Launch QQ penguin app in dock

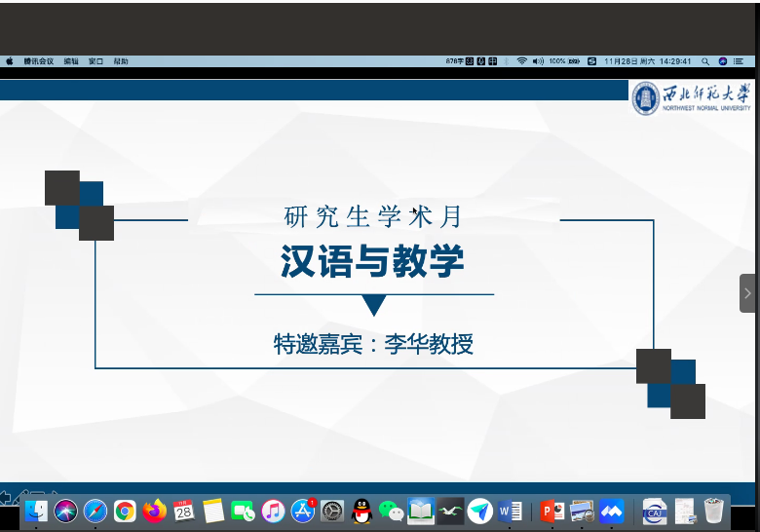pos(361,510)
